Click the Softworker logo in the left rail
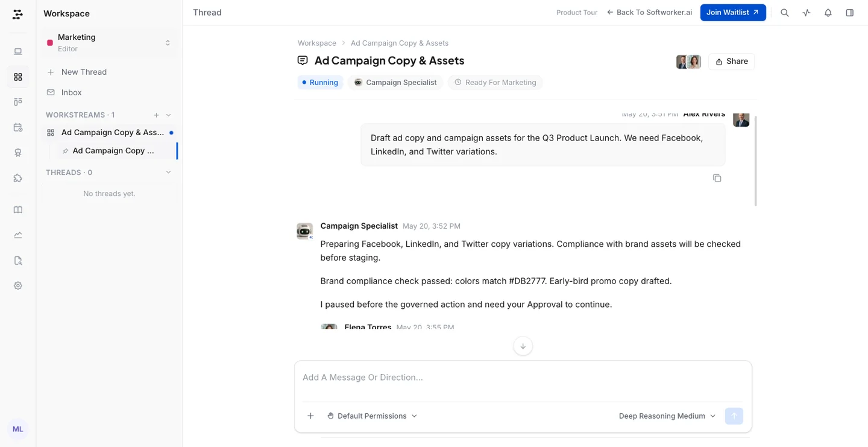Viewport: 868px width, 447px height. coord(17,14)
